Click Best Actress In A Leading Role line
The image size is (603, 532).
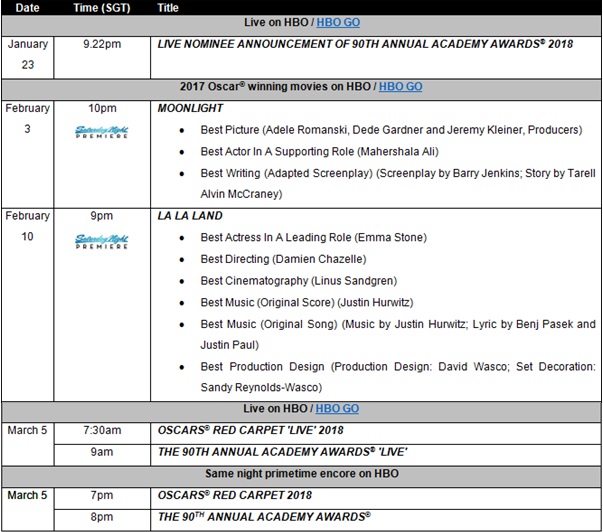click(313, 237)
